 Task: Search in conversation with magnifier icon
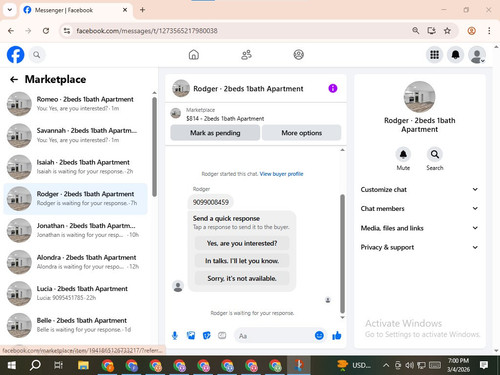tap(435, 154)
